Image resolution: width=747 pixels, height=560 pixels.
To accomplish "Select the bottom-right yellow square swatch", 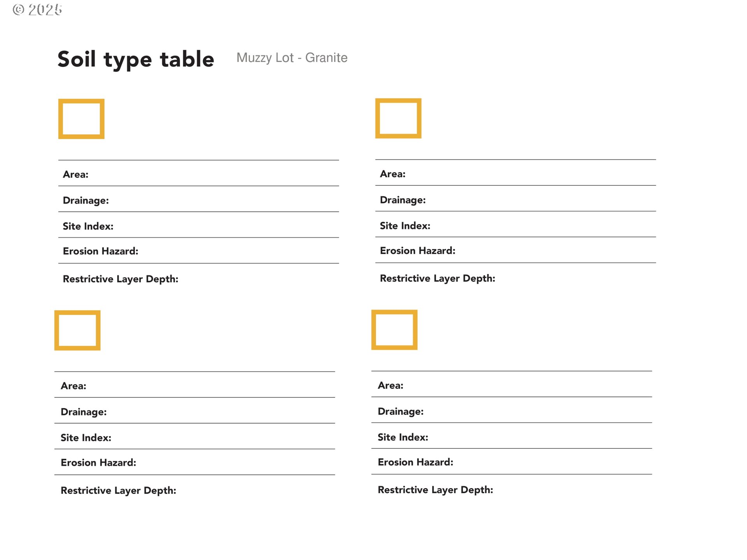I will click(x=394, y=330).
